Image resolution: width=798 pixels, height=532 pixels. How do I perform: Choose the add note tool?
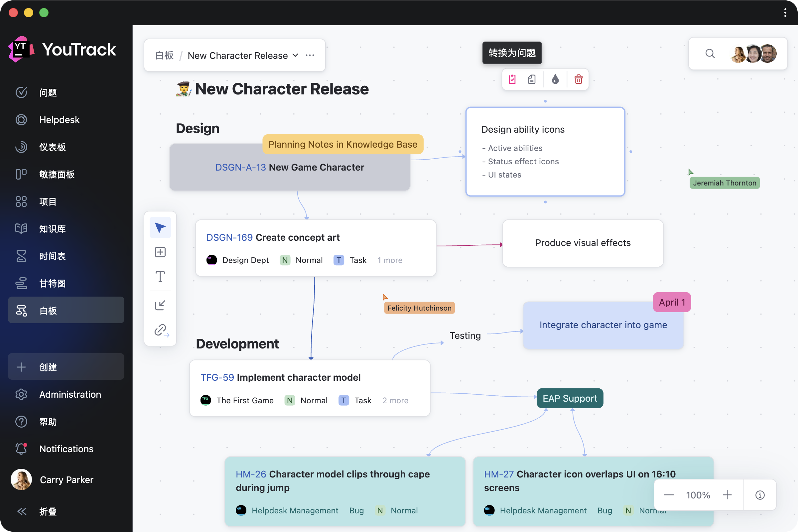click(160, 252)
